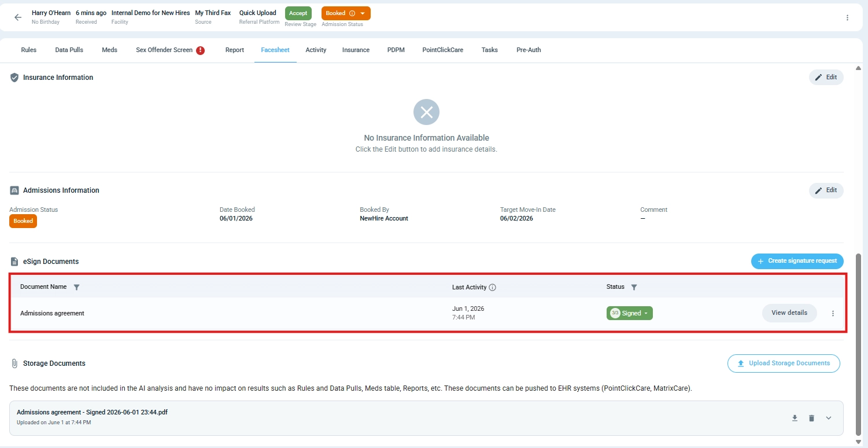Filter by Document Name funnel icon
The height and width of the screenshot is (448, 868).
pos(77,287)
